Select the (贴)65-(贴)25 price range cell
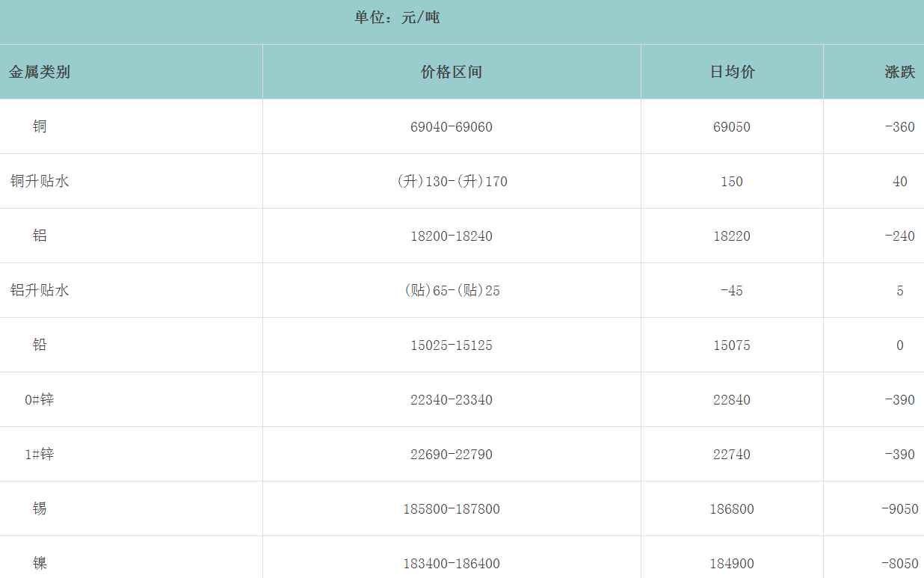 pos(452,291)
